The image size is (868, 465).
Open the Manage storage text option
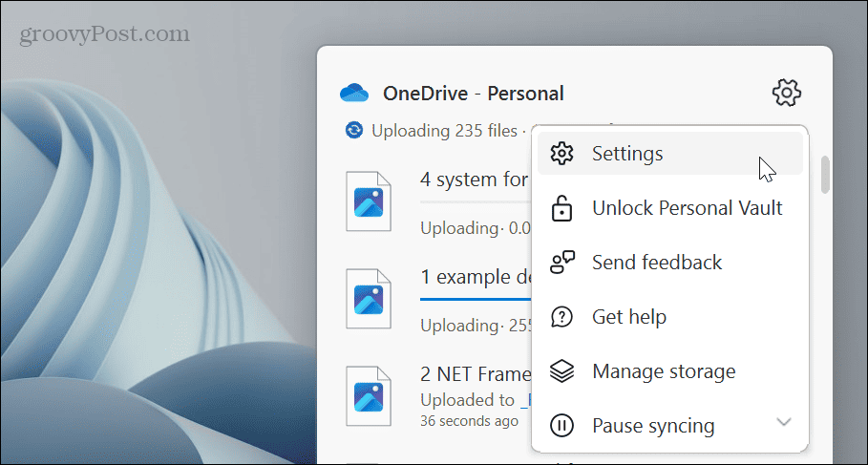click(664, 371)
